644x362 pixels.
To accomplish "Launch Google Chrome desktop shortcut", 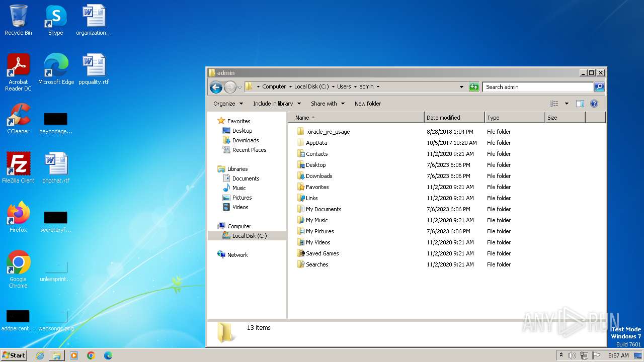I will click(18, 269).
